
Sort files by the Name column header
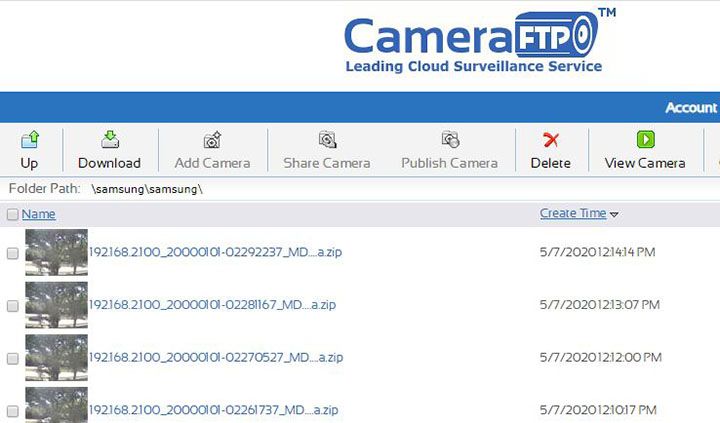[39, 214]
